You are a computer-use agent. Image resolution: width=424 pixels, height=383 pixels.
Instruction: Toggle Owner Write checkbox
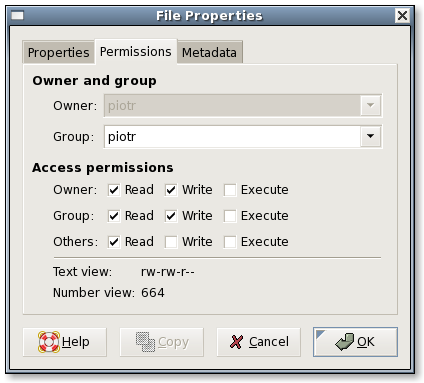(171, 190)
